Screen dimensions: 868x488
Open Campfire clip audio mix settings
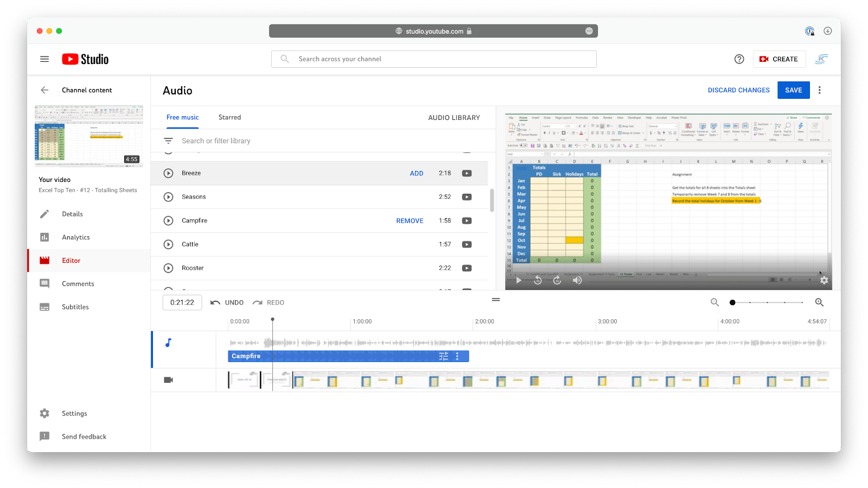click(444, 356)
